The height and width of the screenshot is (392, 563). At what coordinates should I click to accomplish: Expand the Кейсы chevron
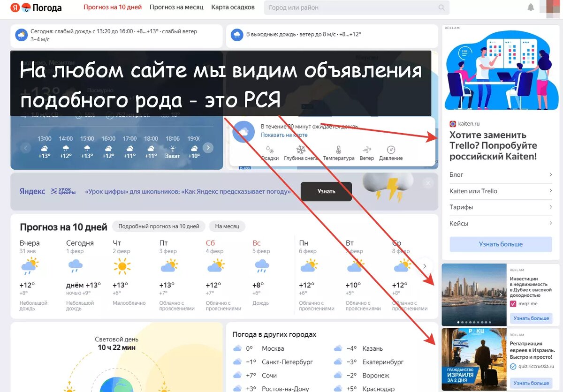(x=551, y=224)
